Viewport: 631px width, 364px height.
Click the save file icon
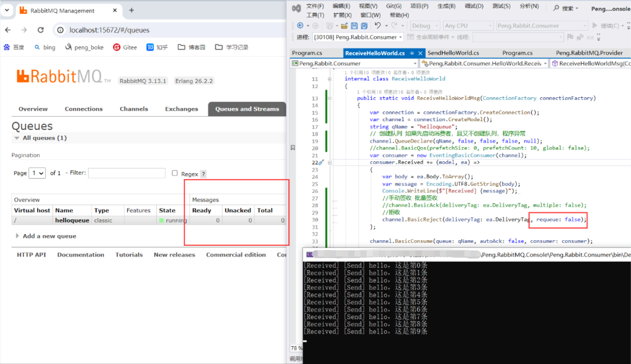point(354,26)
